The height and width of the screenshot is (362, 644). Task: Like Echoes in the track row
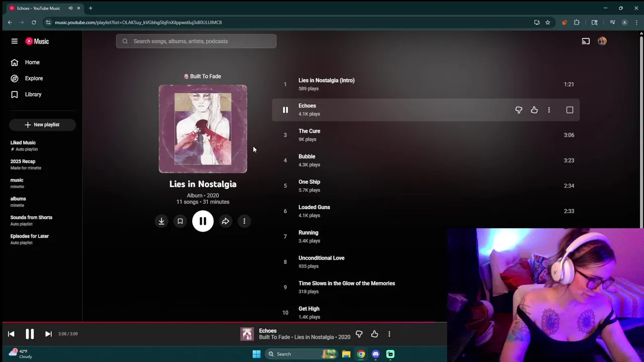[534, 110]
